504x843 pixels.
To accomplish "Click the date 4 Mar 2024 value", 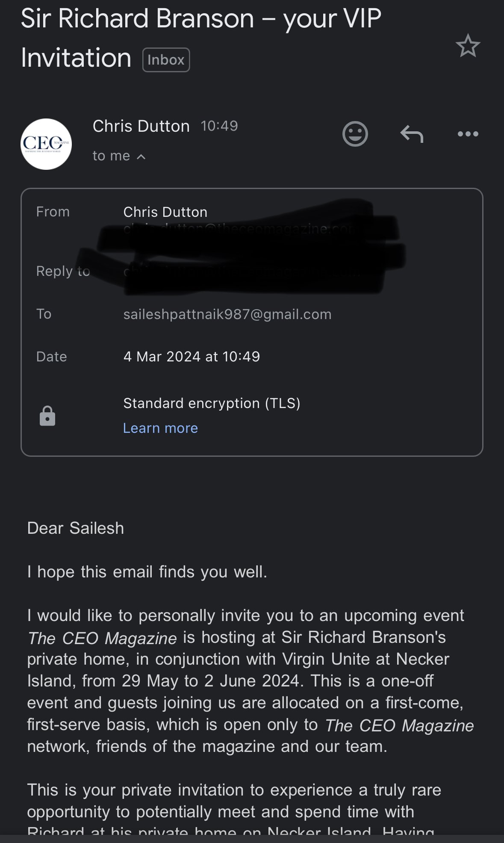I will [191, 357].
